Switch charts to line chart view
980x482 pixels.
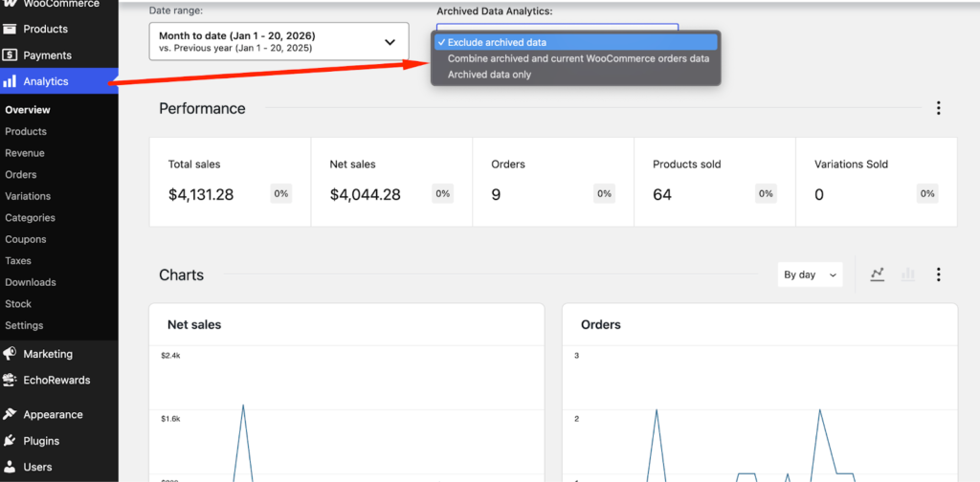(878, 274)
